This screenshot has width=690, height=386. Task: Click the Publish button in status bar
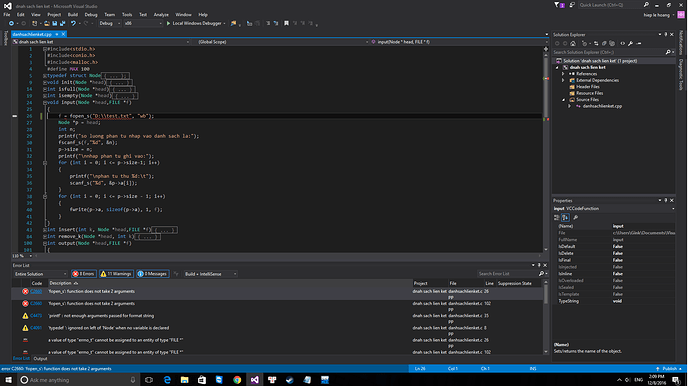[669, 369]
